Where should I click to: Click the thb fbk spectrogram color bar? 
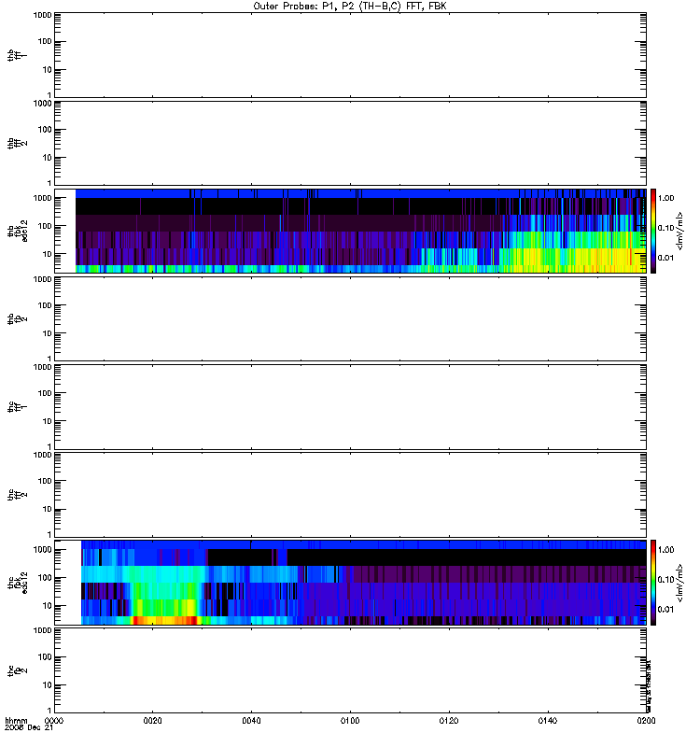click(x=653, y=231)
